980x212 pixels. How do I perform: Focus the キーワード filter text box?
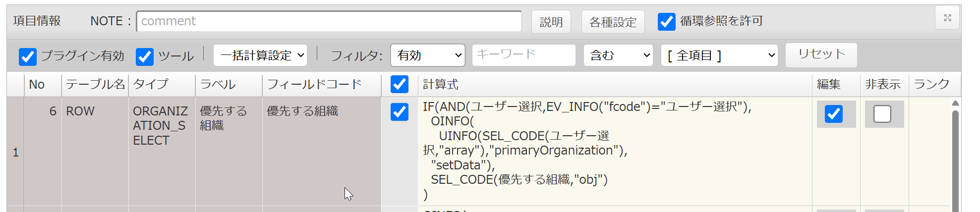[523, 54]
